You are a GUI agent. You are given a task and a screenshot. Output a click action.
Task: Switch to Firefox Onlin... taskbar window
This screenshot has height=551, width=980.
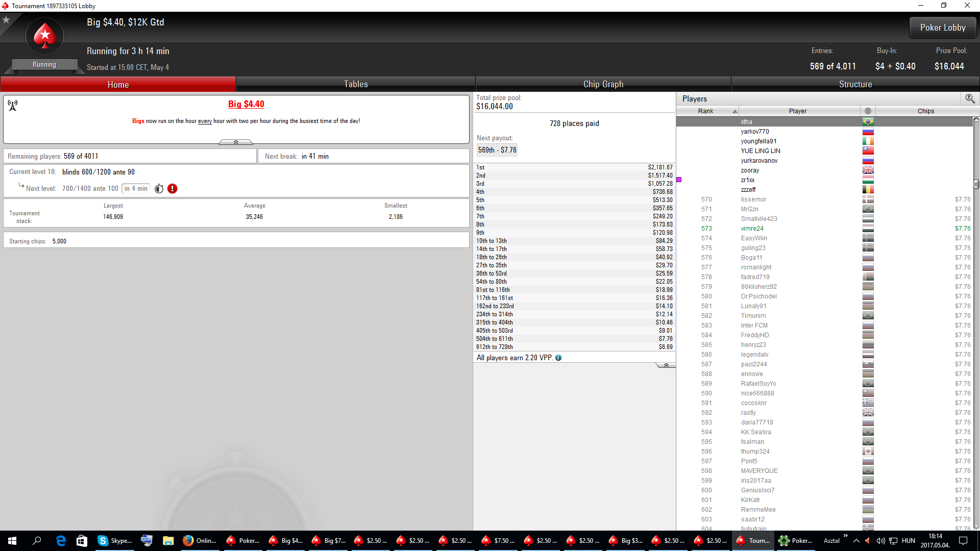[x=200, y=541]
